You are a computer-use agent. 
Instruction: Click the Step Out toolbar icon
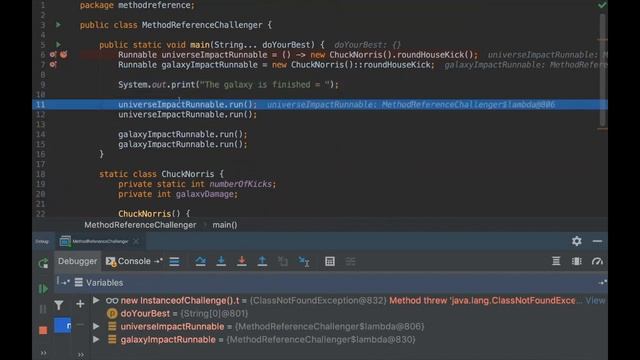point(262,261)
